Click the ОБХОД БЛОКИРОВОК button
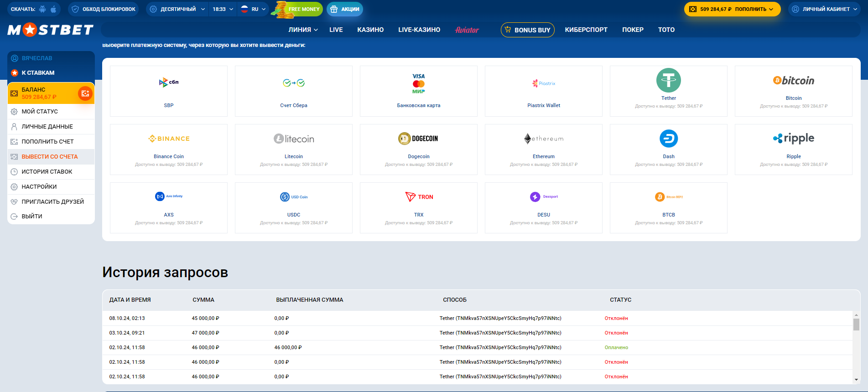The height and width of the screenshot is (392, 868). 104,9
